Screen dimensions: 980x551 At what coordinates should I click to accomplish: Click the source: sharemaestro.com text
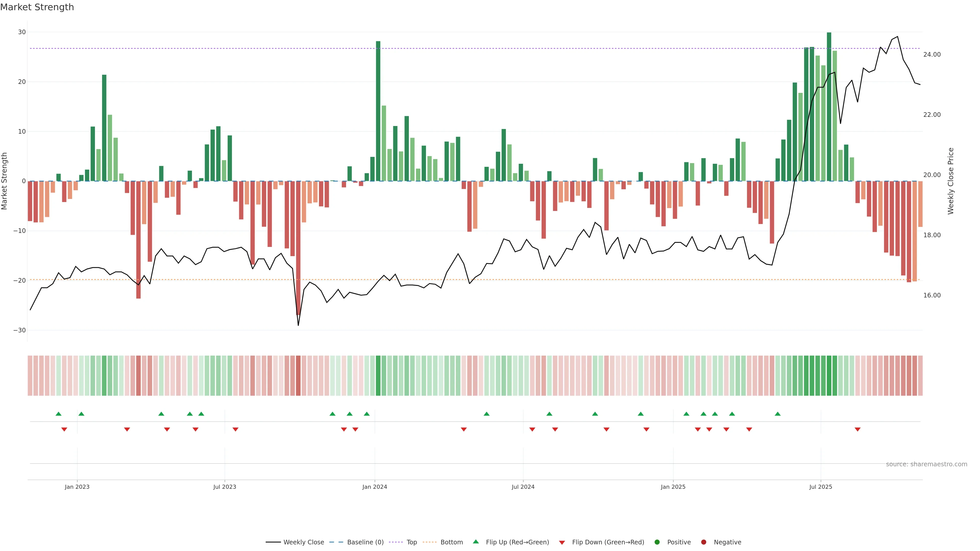pyautogui.click(x=926, y=464)
